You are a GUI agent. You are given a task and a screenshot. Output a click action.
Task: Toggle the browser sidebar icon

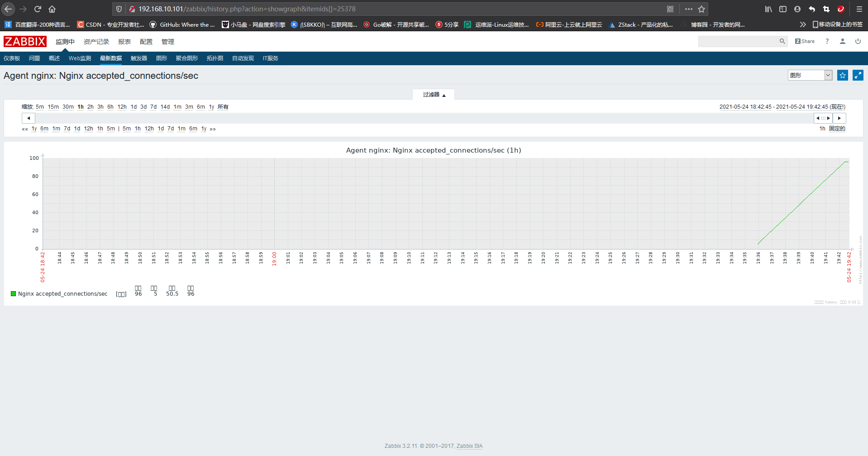click(783, 9)
